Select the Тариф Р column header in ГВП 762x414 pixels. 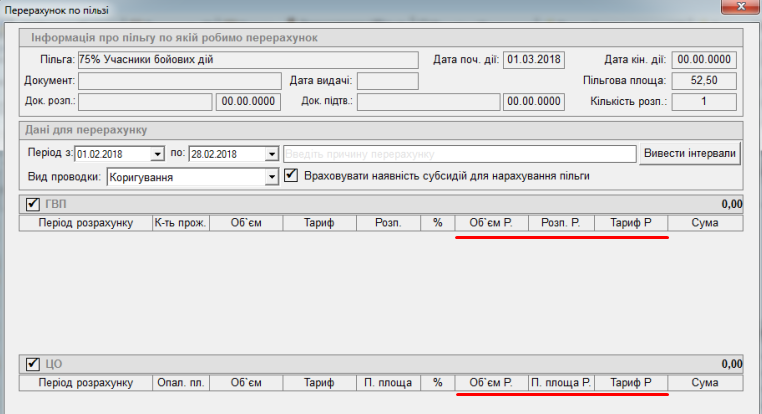[631, 223]
